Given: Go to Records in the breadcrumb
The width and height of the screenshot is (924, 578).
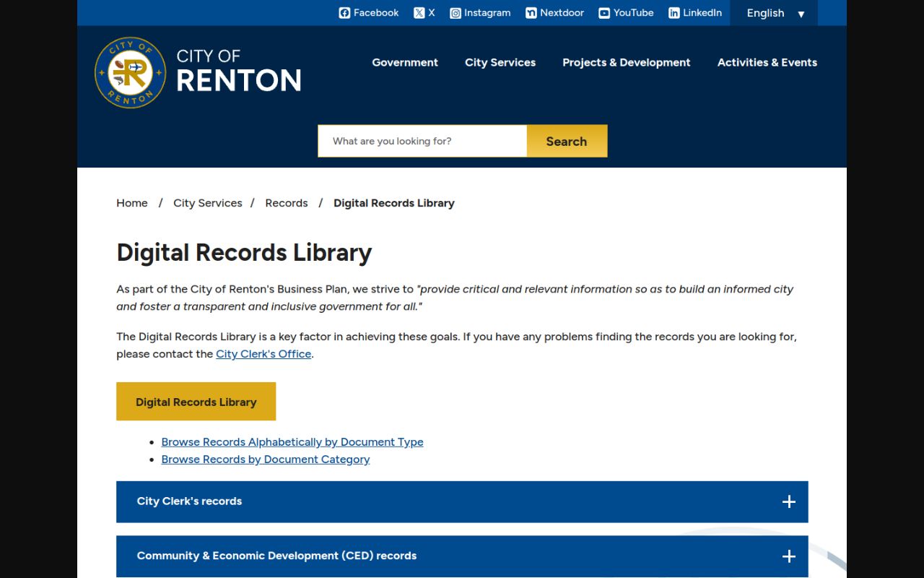Looking at the screenshot, I should pyautogui.click(x=287, y=203).
